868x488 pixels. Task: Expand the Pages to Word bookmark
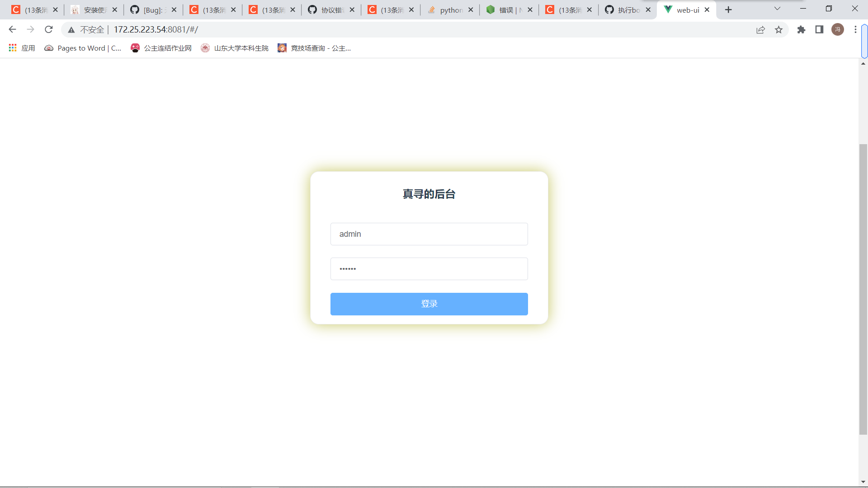point(83,48)
